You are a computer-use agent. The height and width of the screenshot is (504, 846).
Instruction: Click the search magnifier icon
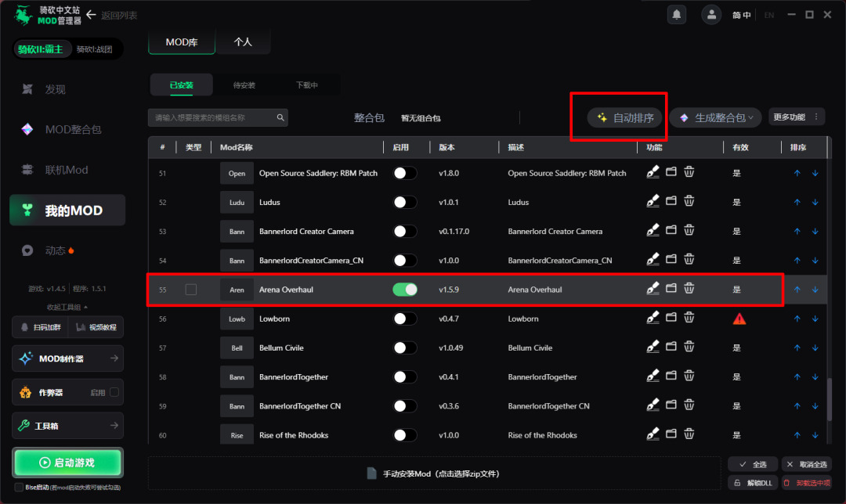[x=280, y=117]
